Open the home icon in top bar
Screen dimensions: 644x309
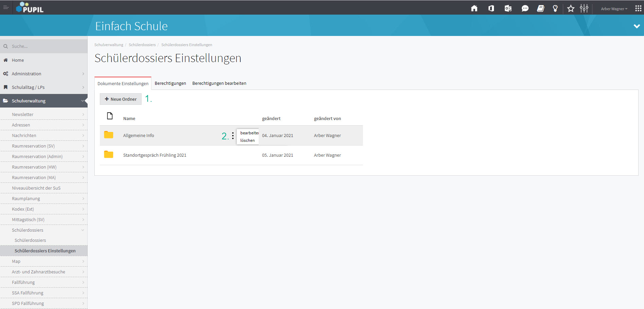(x=474, y=8)
